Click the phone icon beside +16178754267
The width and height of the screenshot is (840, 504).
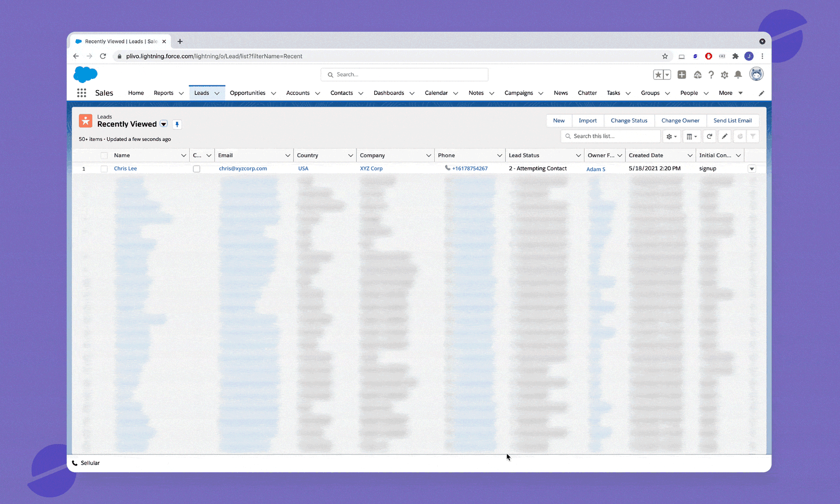point(448,168)
